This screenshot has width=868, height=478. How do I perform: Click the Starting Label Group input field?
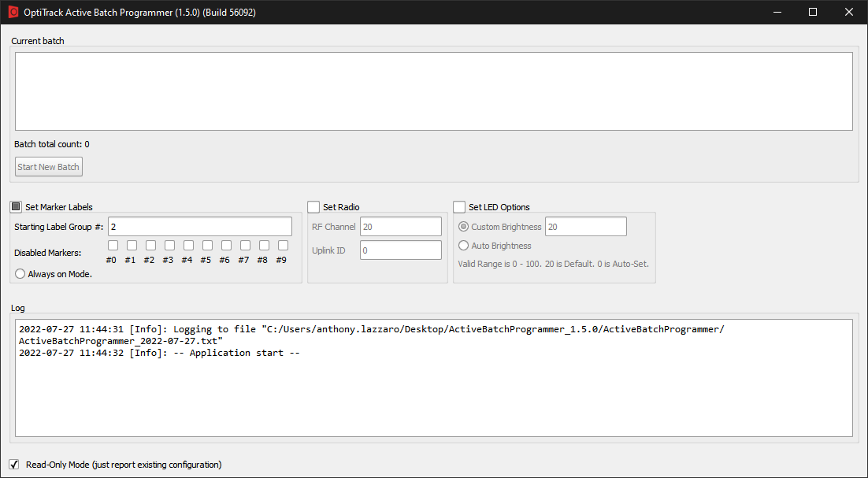pos(199,226)
